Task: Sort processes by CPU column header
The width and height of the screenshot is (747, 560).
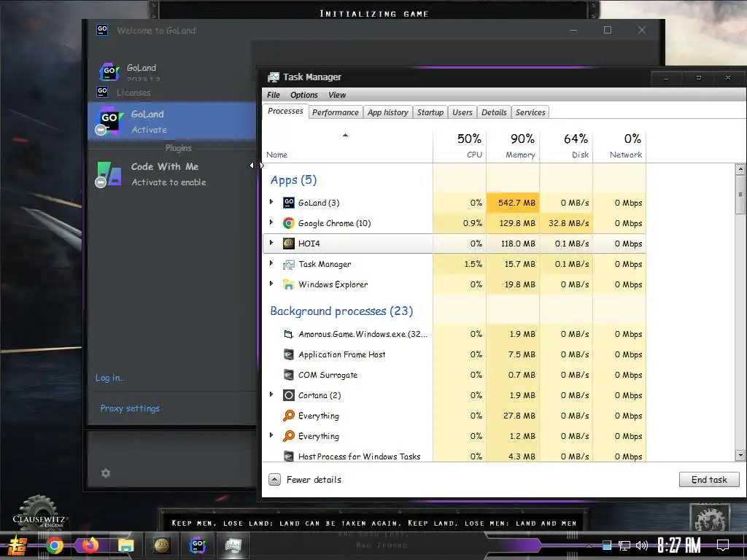Action: 460,145
